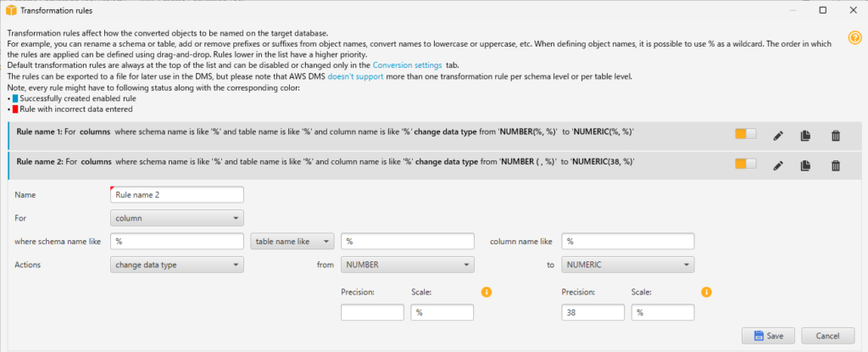This screenshot has width=868, height=352.
Task: Click info icon beside source Scale field
Action: click(487, 292)
